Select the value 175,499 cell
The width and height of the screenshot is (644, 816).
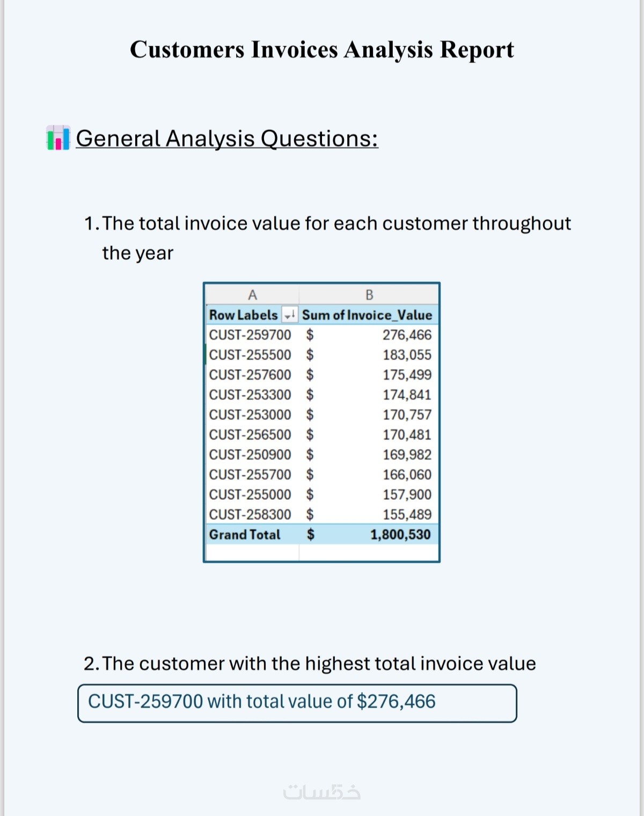click(407, 375)
